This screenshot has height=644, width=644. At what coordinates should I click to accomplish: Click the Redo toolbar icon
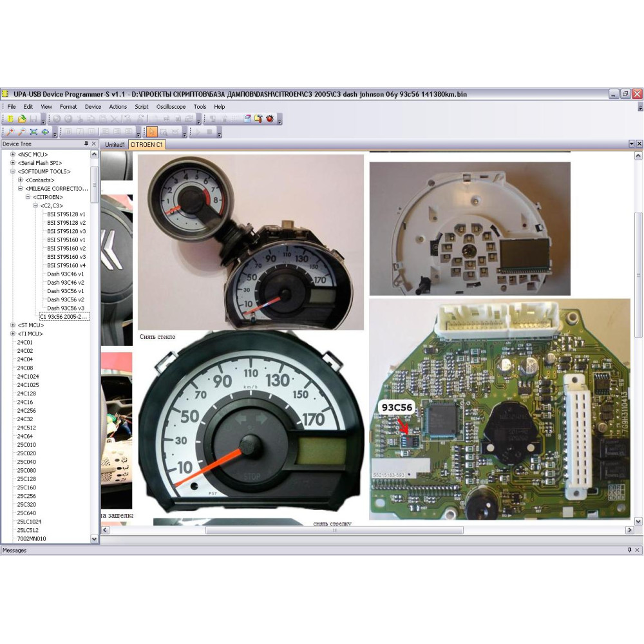coord(68,118)
